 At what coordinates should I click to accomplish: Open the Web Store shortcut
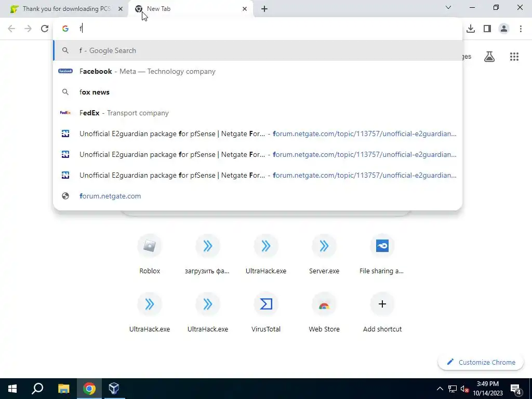pyautogui.click(x=324, y=312)
